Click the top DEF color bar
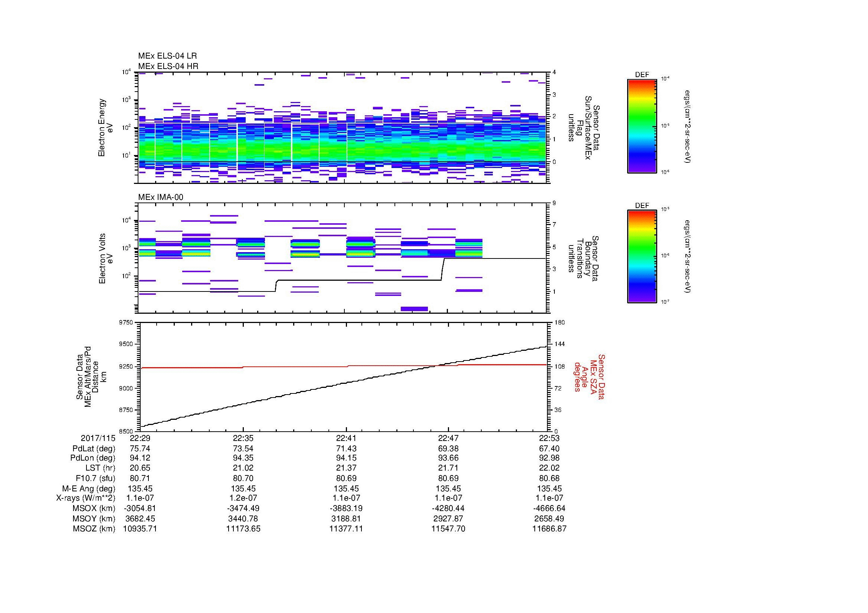Image resolution: width=868 pixels, height=613 pixels. point(642,126)
